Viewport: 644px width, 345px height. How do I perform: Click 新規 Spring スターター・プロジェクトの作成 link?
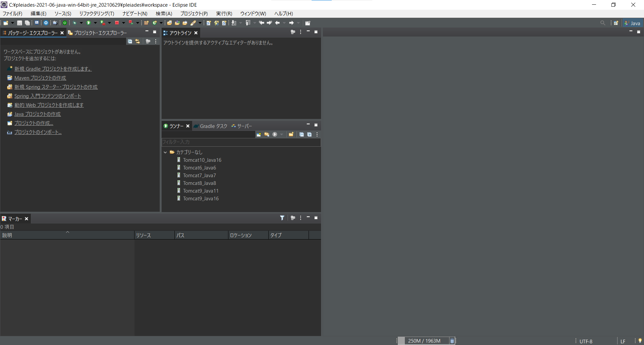click(x=56, y=87)
